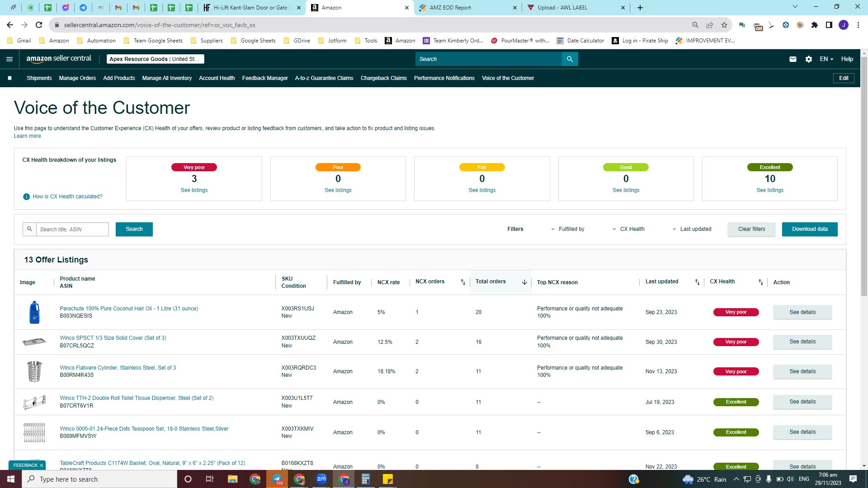
Task: Click the info icon beside CX Health calculation
Action: pos(26,197)
